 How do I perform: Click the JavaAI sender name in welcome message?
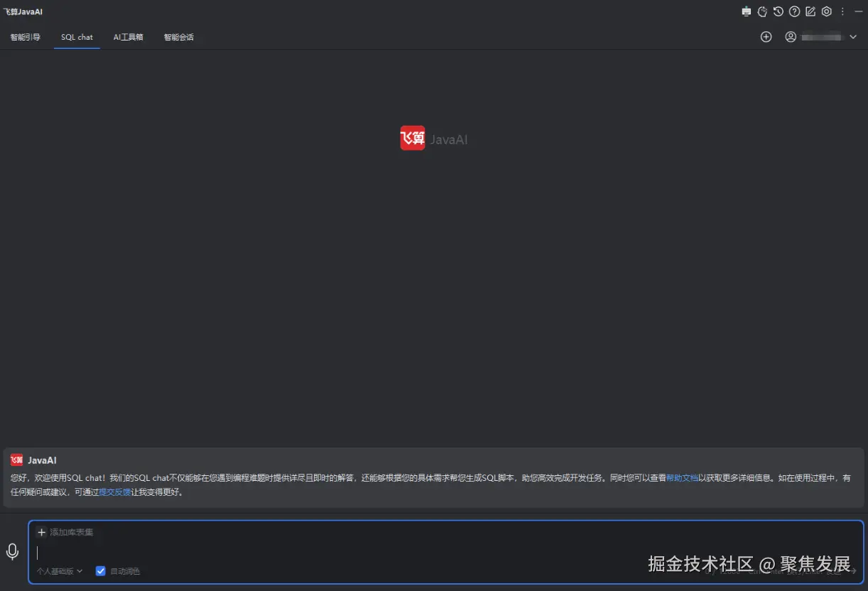(42, 460)
